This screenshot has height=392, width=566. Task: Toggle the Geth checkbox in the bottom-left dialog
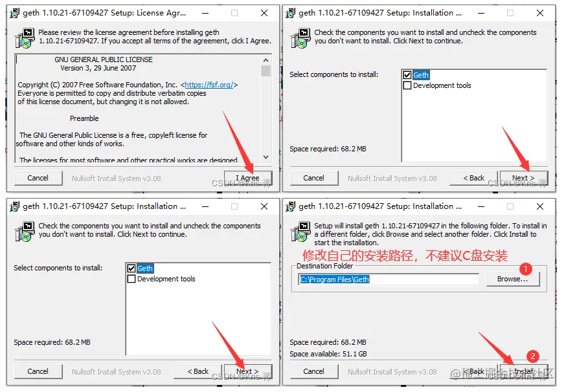[131, 268]
